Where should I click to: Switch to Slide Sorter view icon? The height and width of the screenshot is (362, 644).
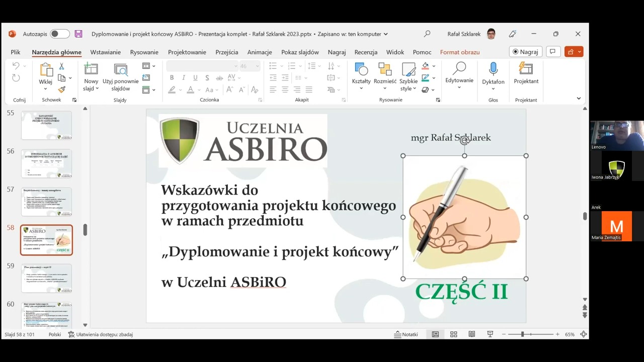pos(453,334)
